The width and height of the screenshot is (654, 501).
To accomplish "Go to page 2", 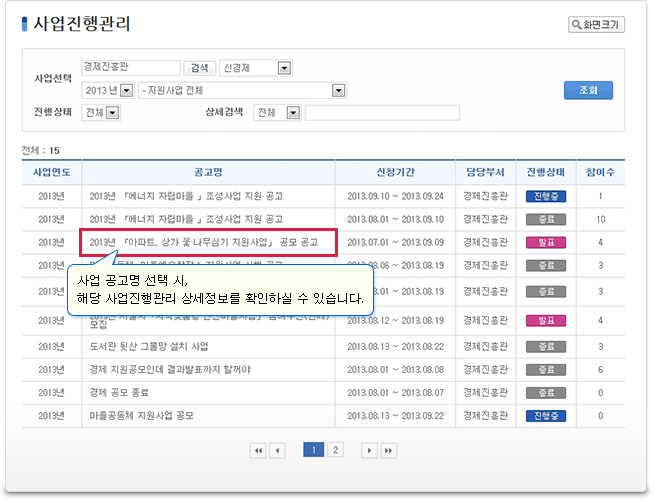I will pyautogui.click(x=335, y=450).
